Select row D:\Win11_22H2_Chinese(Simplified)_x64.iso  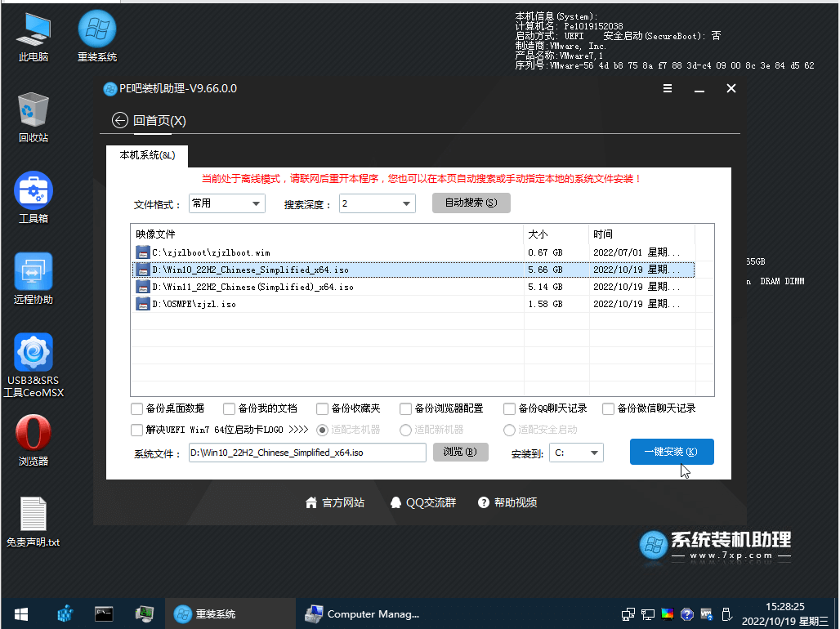pos(413,287)
